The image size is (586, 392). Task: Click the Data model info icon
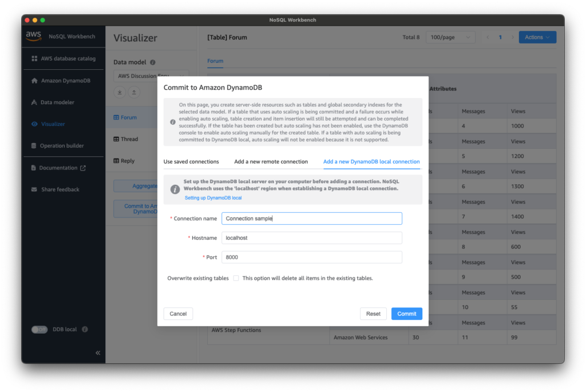point(153,62)
